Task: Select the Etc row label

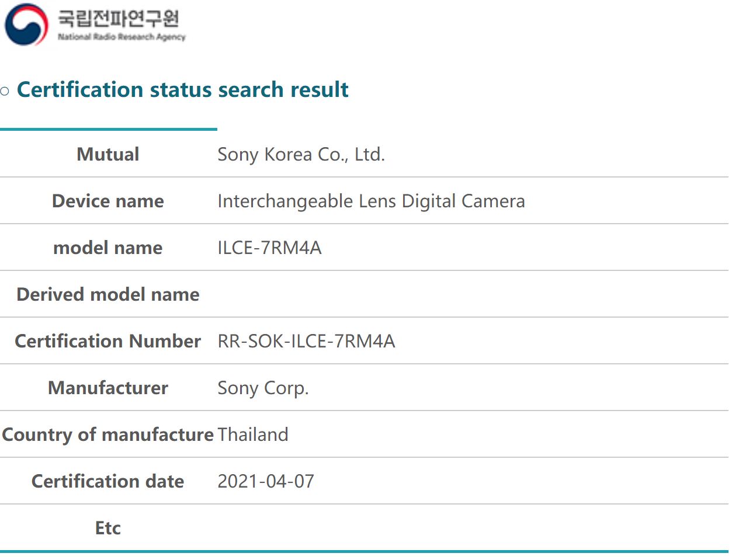Action: (x=108, y=528)
